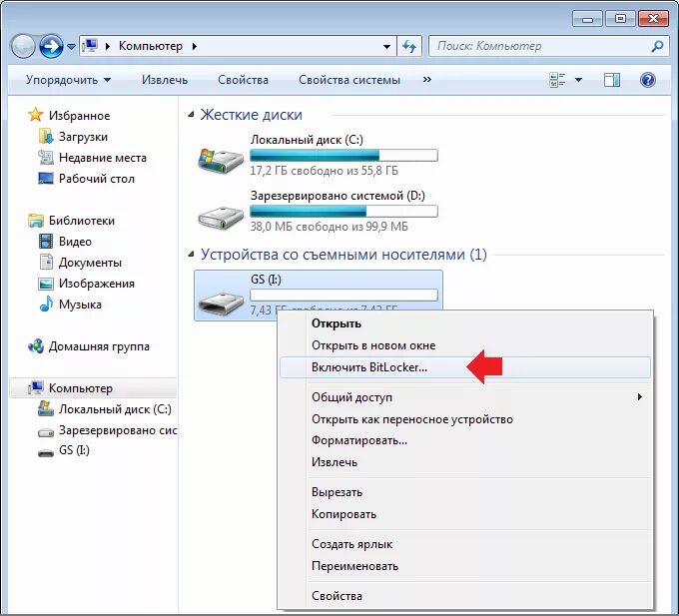Click the Зарезервировано системой (D:) drive icon
The image size is (679, 616).
221,218
